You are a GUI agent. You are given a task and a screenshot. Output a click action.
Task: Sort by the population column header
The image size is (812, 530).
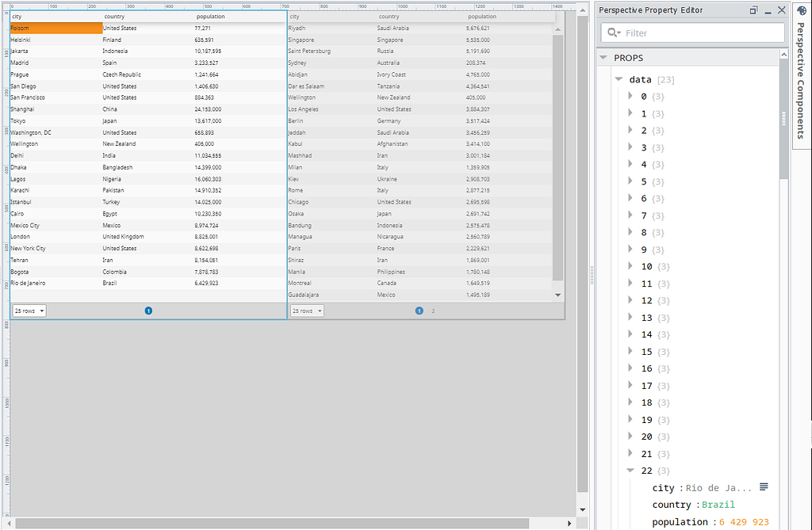click(x=211, y=16)
